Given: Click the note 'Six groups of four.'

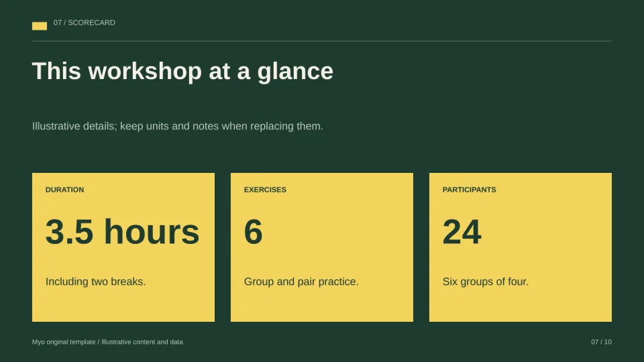Looking at the screenshot, I should point(486,282).
